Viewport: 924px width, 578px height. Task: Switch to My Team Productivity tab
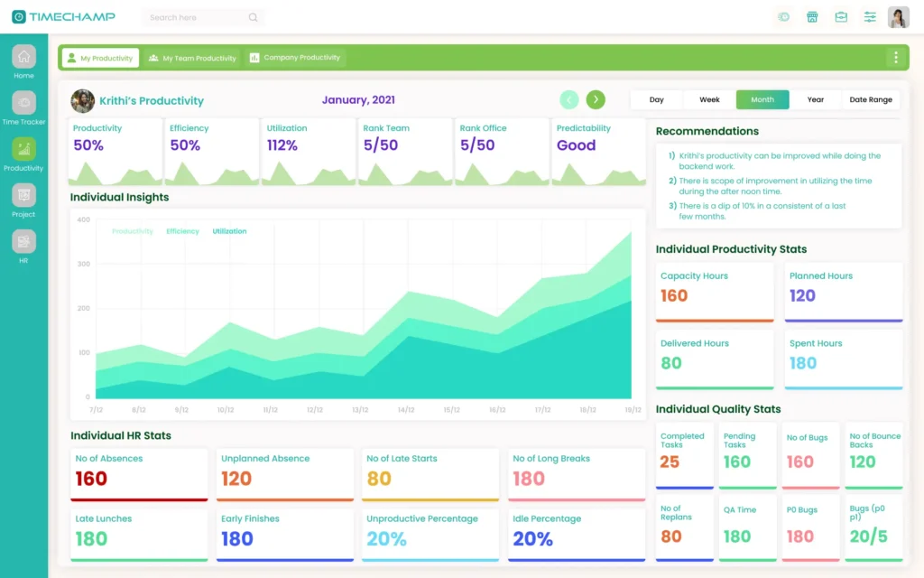[192, 58]
